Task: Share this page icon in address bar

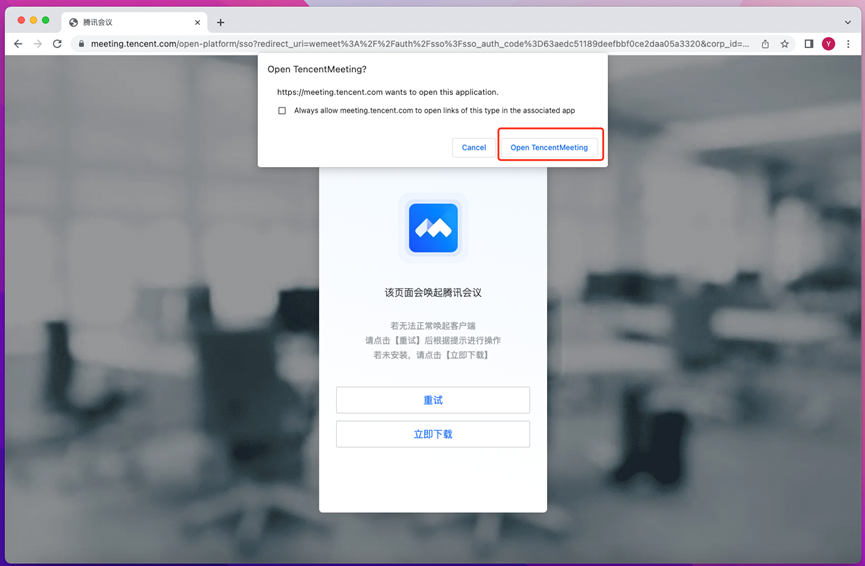Action: coord(765,44)
